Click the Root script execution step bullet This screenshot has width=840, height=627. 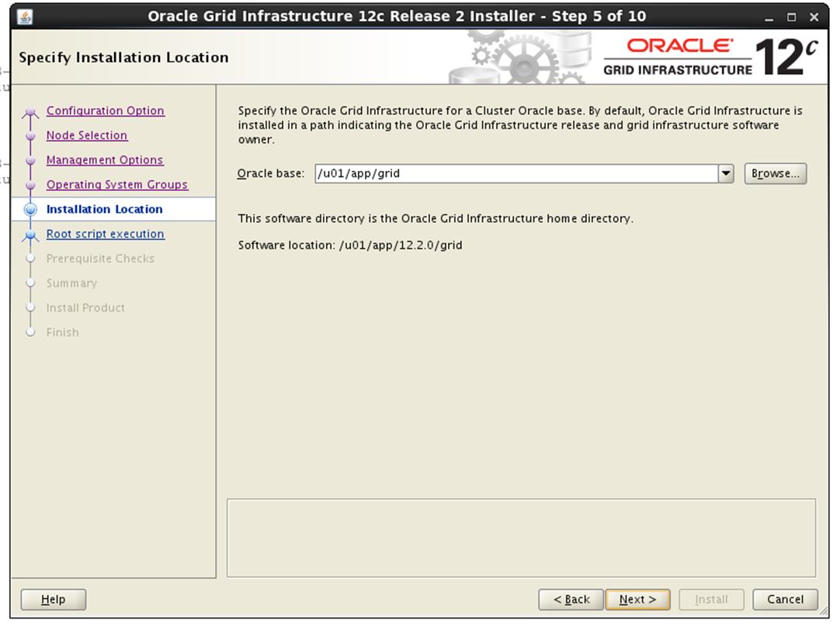31,235
